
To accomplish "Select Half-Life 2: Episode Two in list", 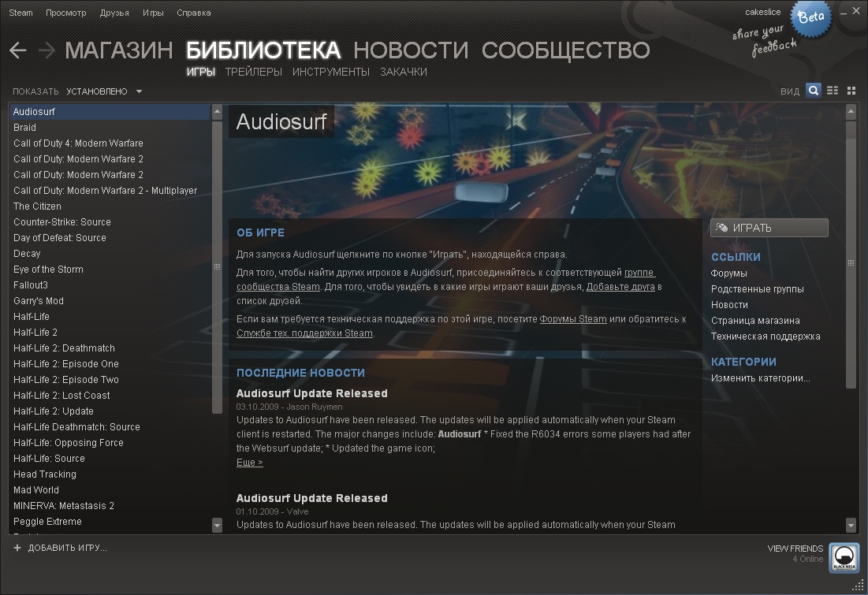I will pos(66,380).
